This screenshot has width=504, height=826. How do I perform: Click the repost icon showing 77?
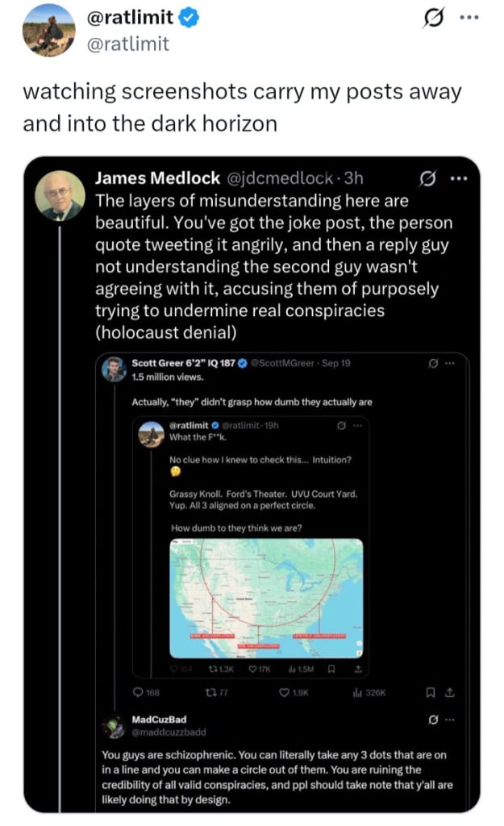click(210, 692)
